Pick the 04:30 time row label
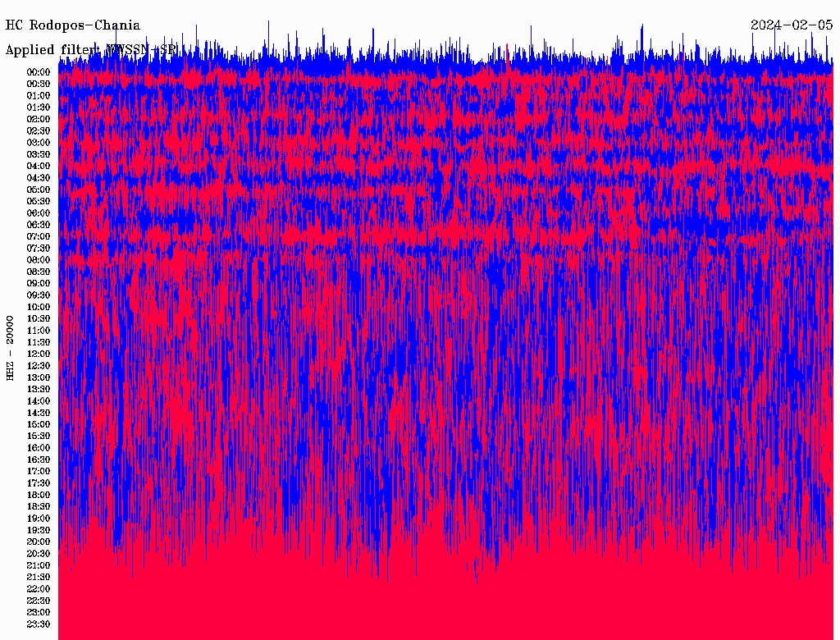 39,178
